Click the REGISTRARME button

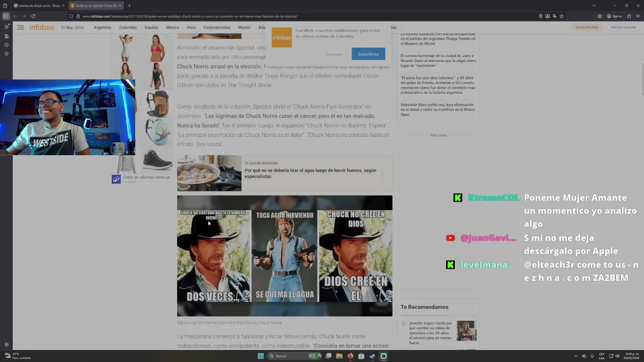(587, 27)
